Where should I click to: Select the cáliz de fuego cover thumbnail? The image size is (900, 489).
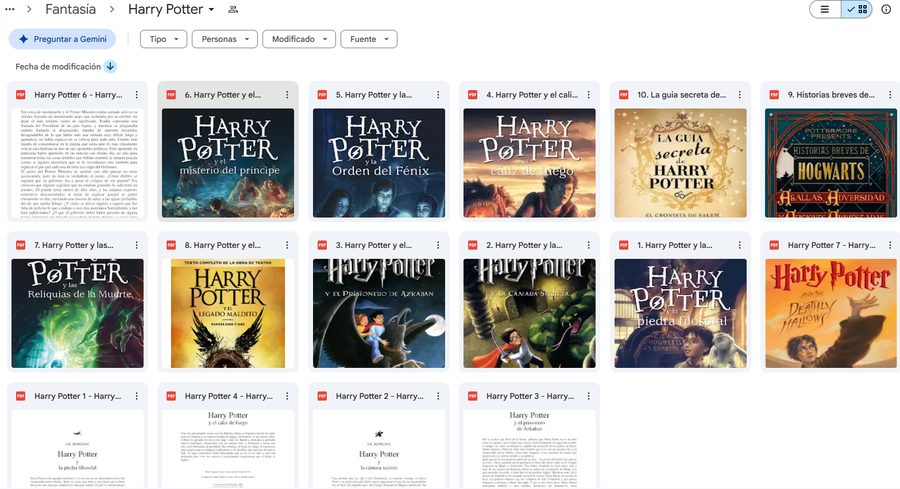click(x=529, y=163)
